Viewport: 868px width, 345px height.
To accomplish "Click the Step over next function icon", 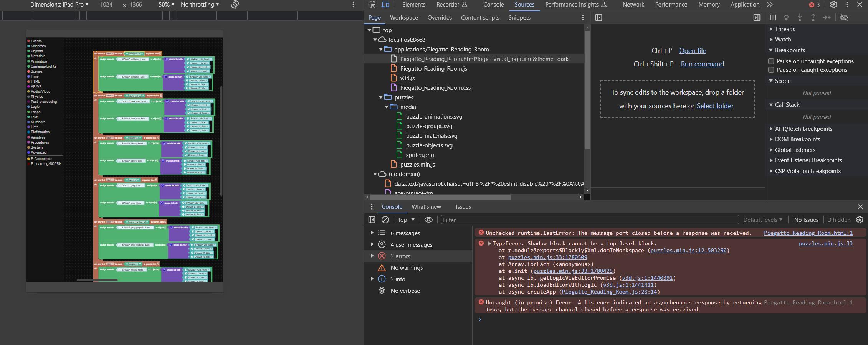I will coord(786,18).
